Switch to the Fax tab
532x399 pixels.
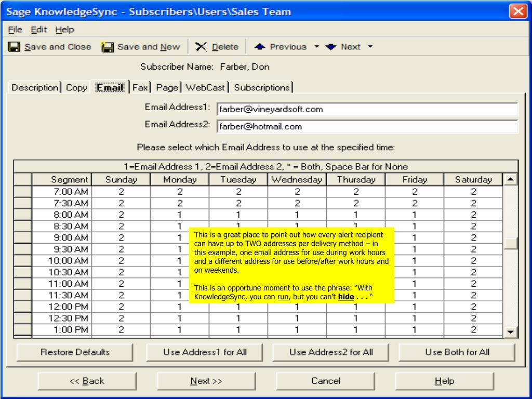pos(140,87)
